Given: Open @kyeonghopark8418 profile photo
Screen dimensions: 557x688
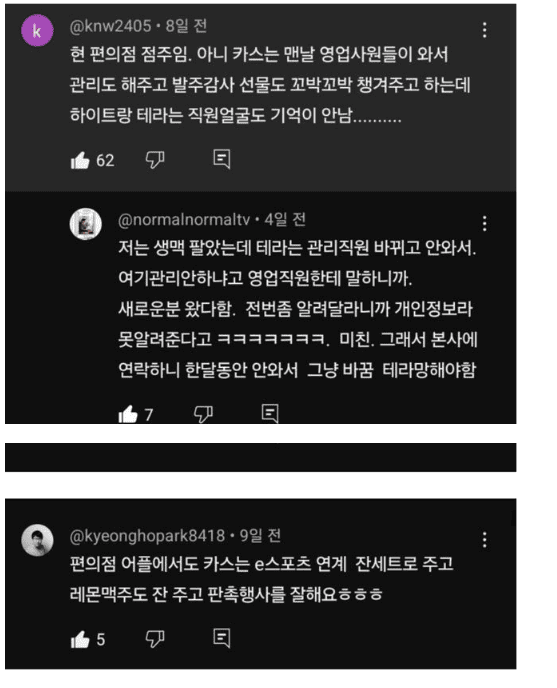Looking at the screenshot, I should (37, 540).
